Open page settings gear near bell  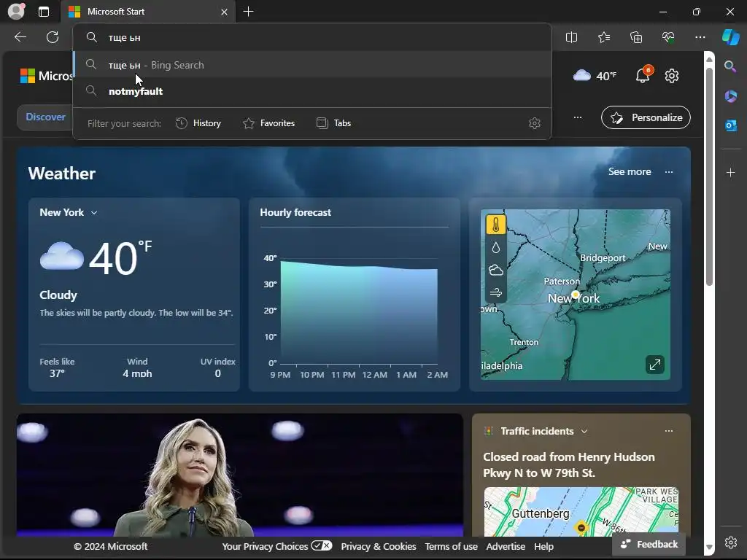[x=672, y=76]
